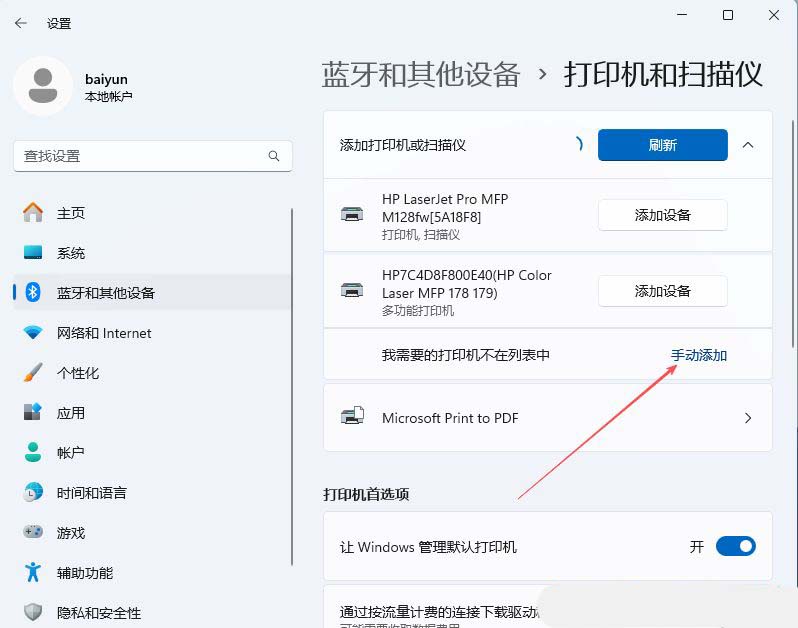
Task: Click the baiyun account name
Action: [106, 79]
